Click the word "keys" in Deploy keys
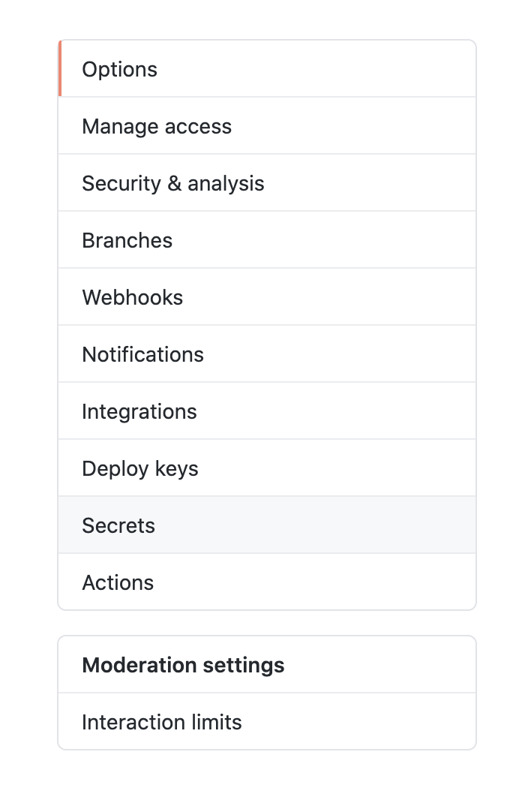 pos(177,468)
